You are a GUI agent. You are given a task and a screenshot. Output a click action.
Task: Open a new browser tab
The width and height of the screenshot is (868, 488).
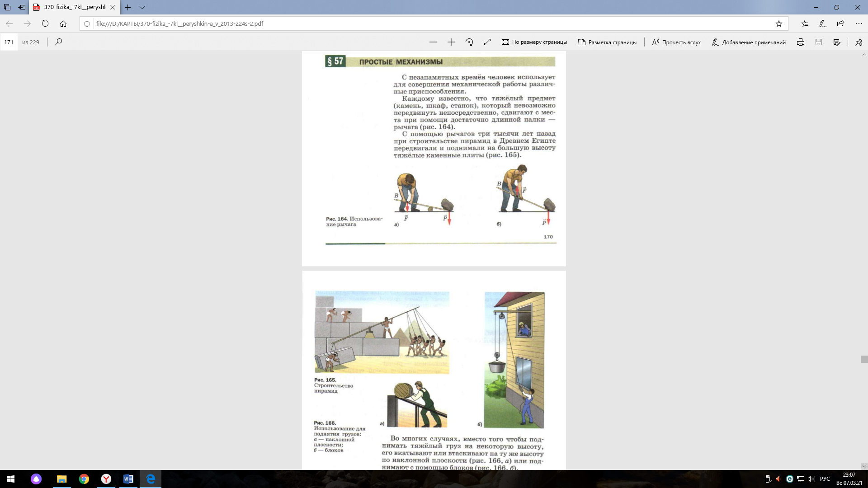(x=127, y=7)
